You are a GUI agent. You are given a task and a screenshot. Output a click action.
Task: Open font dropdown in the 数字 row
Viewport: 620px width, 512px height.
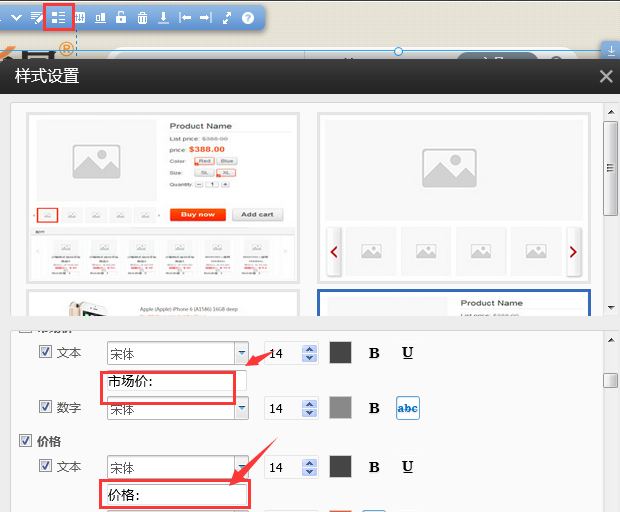241,408
